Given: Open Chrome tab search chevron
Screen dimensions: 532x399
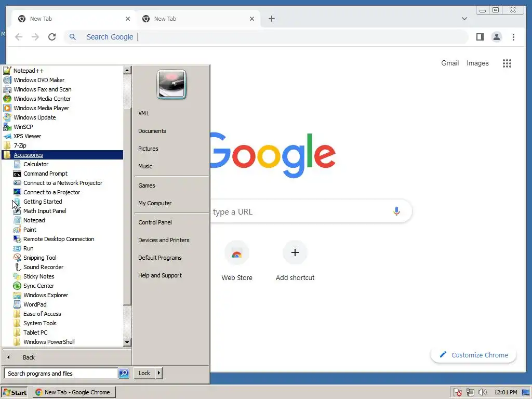Looking at the screenshot, I should [x=464, y=19].
